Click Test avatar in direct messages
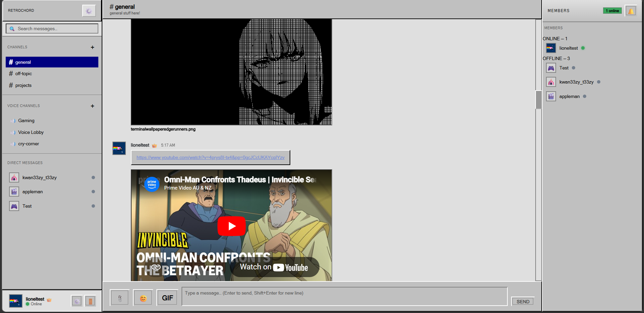Image resolution: width=644 pixels, height=313 pixels. [x=14, y=206]
